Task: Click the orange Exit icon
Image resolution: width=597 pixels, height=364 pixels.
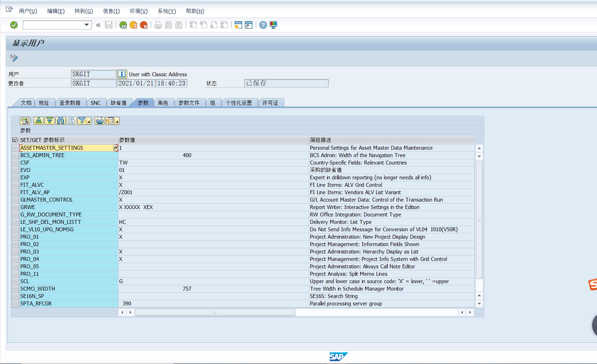Action: tap(133, 25)
